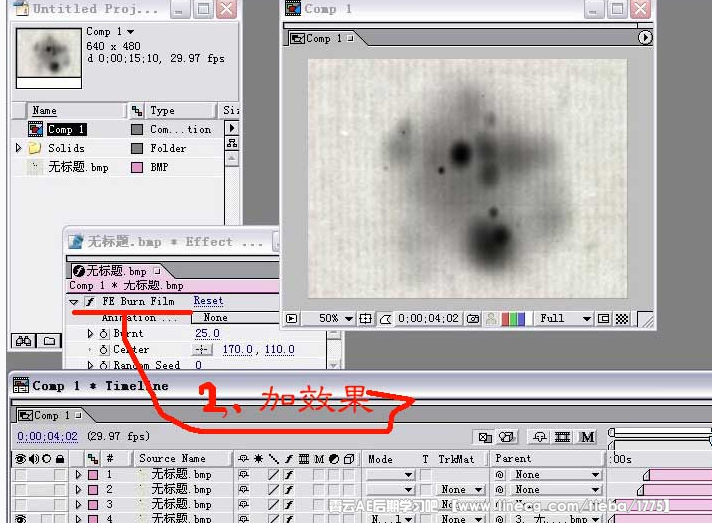Click the shy layers hide button in Timeline
Screen dimensions: 712x523
[539, 437]
